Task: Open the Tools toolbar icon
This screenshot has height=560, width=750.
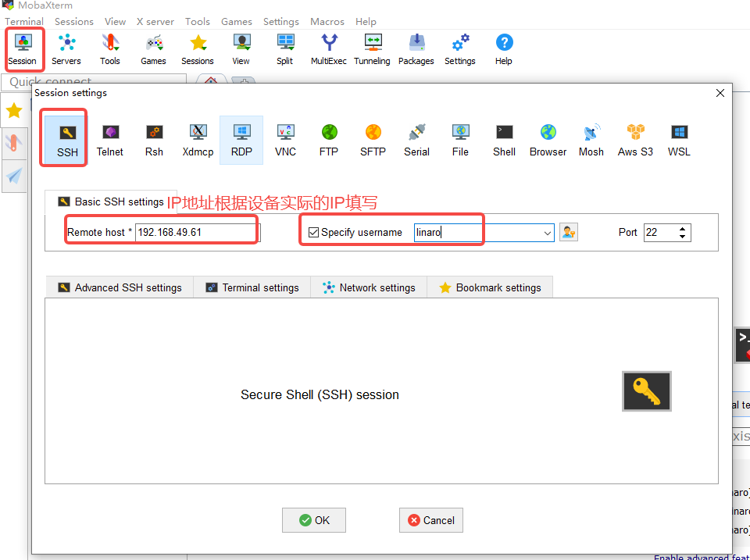Action: click(110, 50)
